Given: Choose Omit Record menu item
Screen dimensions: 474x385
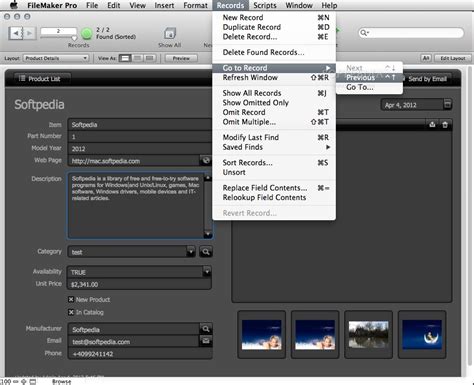Looking at the screenshot, I should tap(274, 112).
